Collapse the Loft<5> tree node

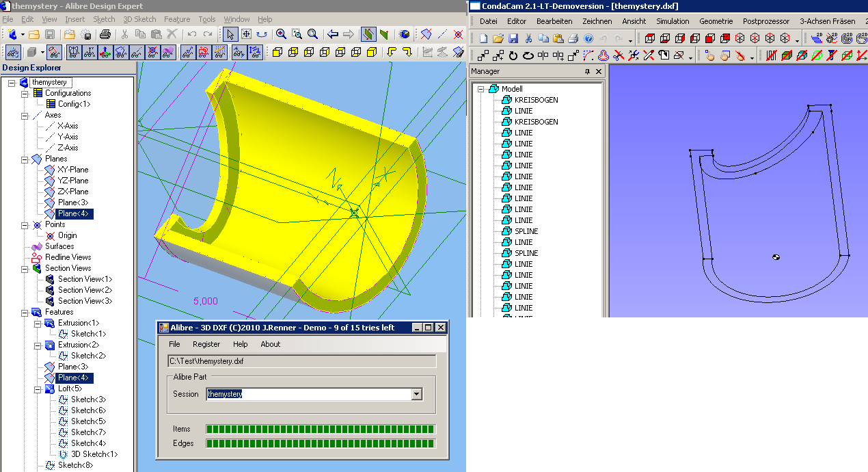pos(38,389)
